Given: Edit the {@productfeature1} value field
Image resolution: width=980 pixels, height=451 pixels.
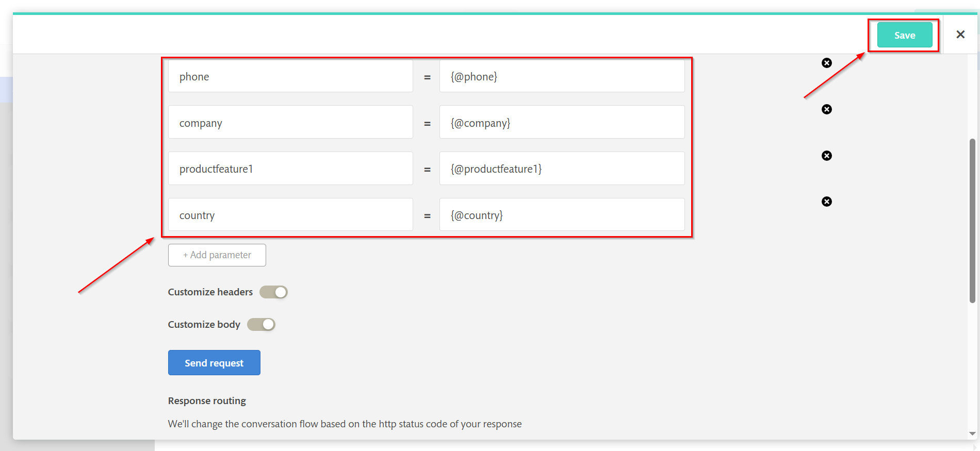Looking at the screenshot, I should click(x=562, y=169).
